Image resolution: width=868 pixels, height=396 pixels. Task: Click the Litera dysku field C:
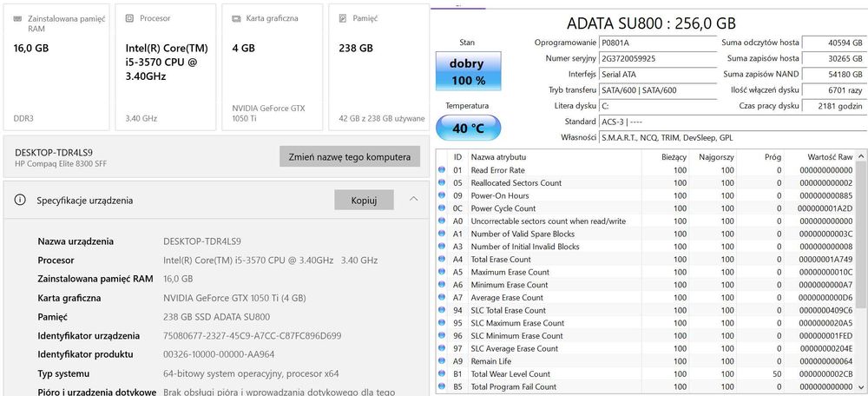[x=658, y=106]
